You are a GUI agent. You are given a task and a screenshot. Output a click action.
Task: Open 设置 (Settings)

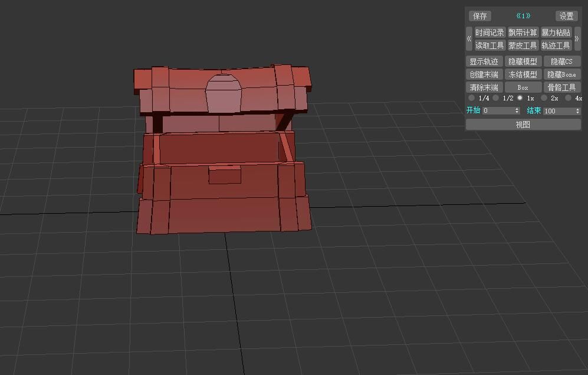(x=566, y=16)
